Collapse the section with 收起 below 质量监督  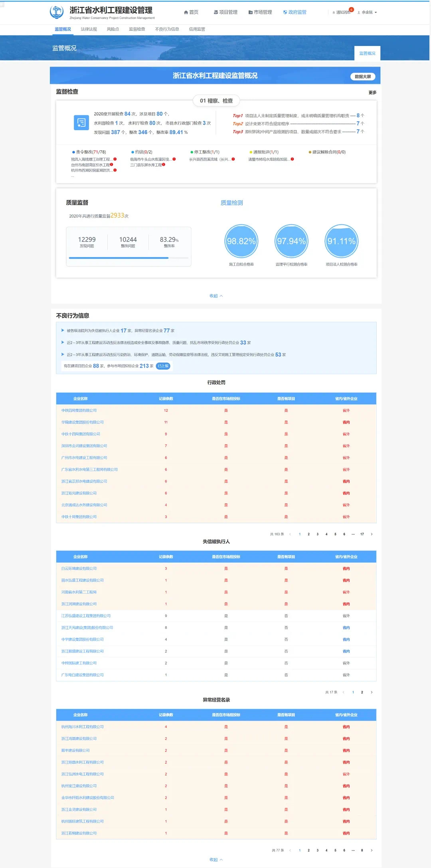click(x=216, y=296)
